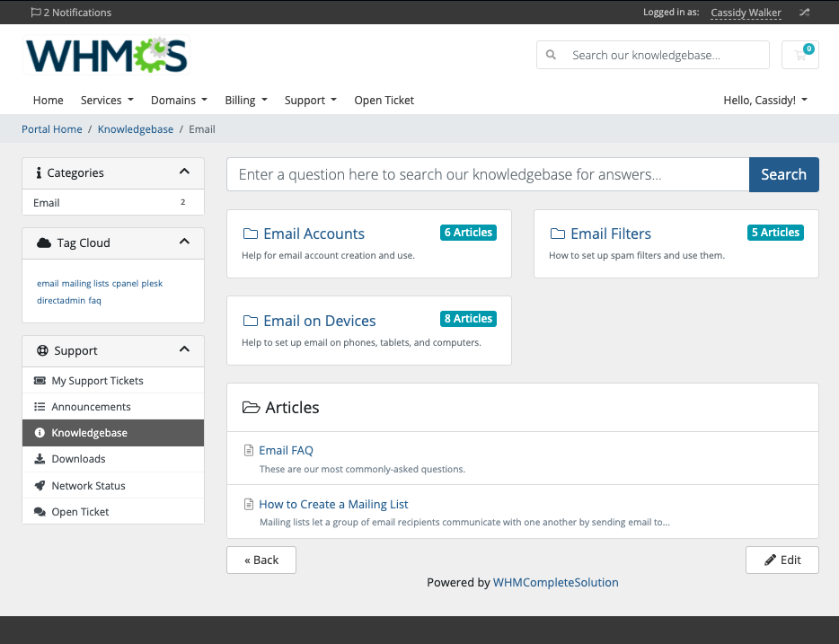
Task: Open the Domains dropdown menu
Action: coord(179,100)
